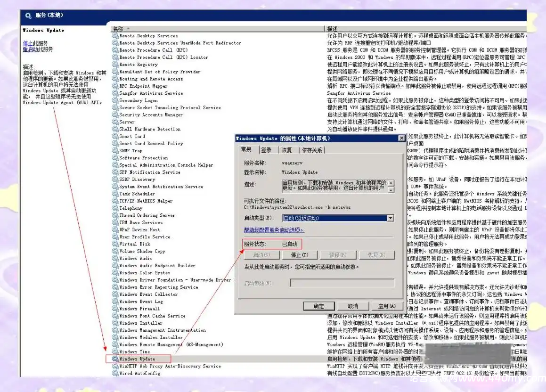
Task: Click gear icon beside Windows Time
Action: pos(115,351)
